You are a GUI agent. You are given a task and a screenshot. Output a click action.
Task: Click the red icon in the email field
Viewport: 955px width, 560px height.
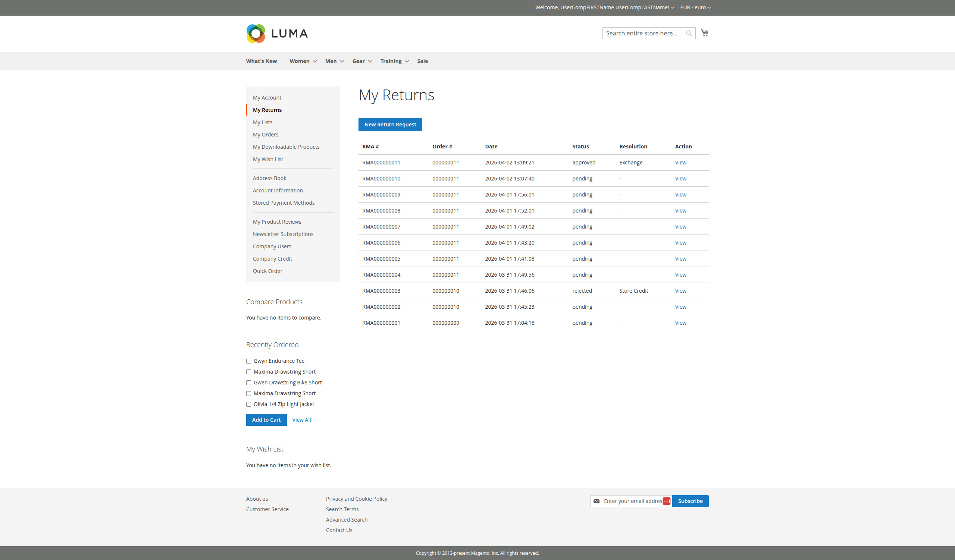666,501
